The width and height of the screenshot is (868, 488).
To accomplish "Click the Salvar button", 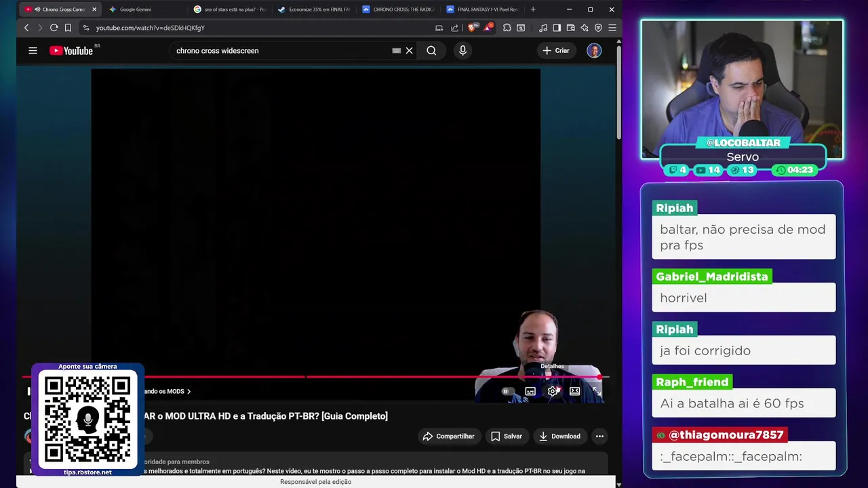I will pos(507,436).
